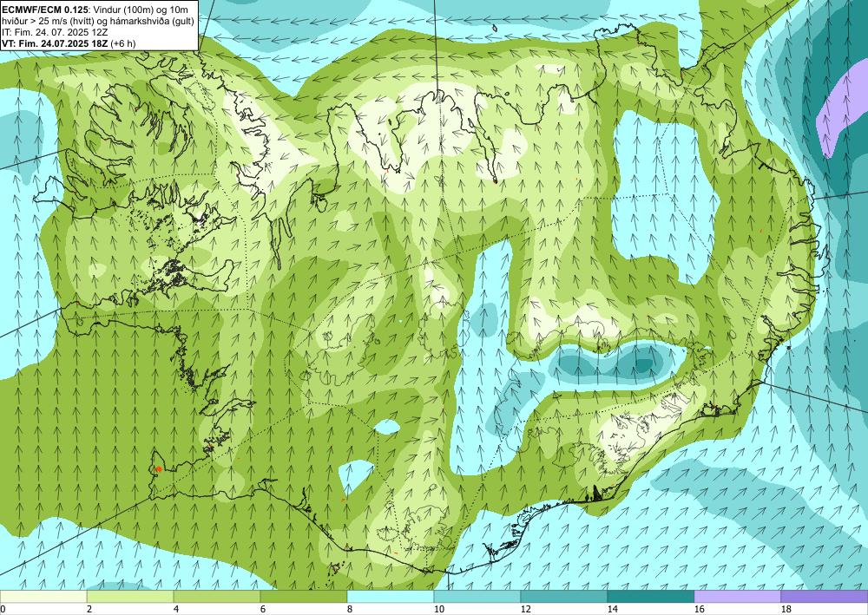
Task: Click the darker purple 18+ legend swatch
Action: pos(825,597)
